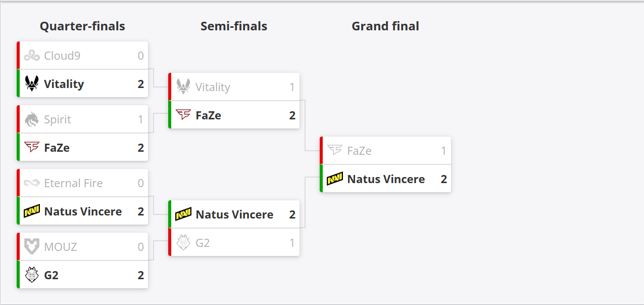The height and width of the screenshot is (305, 644).
Task: Click FaZe score 2 in quarter-finals
Action: coord(140,148)
